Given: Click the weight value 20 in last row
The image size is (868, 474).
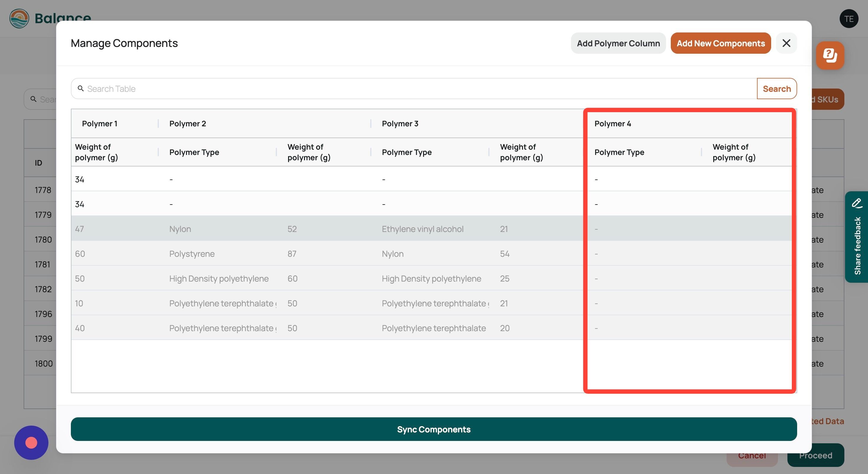Looking at the screenshot, I should pos(505,328).
